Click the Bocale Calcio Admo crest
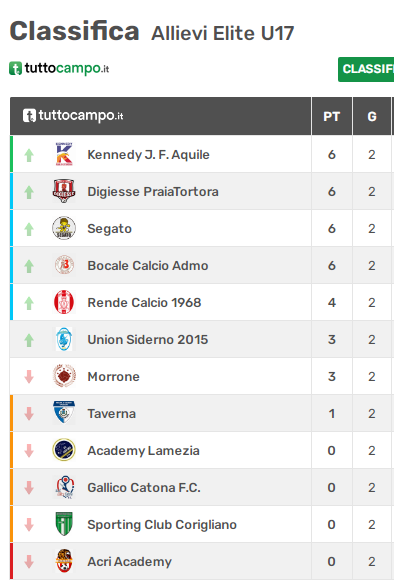 [64, 265]
